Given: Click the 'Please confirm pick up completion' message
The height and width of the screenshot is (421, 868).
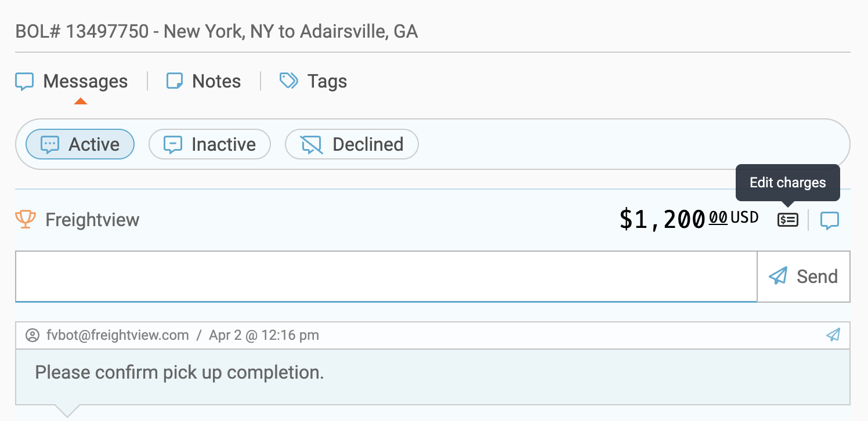Looking at the screenshot, I should 179,372.
